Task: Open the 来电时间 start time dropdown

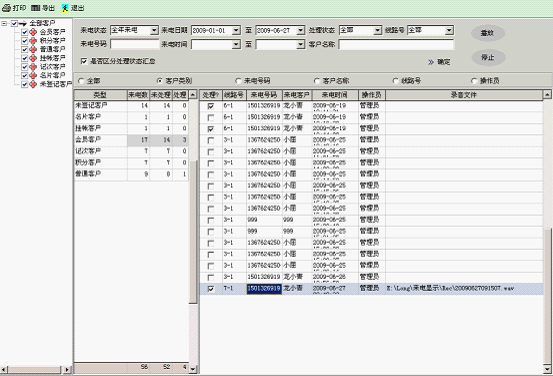Action: (236, 44)
